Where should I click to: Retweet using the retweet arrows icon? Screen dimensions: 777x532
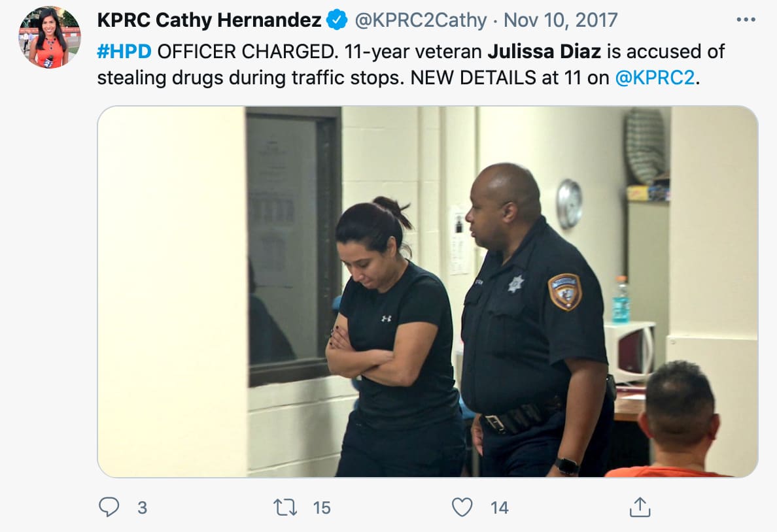[x=285, y=507]
